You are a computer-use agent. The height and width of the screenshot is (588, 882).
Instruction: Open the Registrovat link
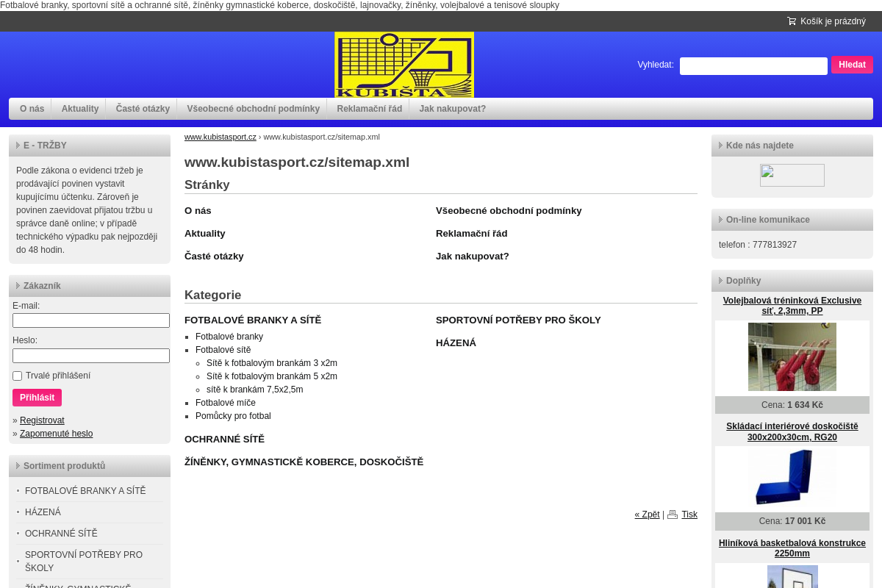(42, 420)
